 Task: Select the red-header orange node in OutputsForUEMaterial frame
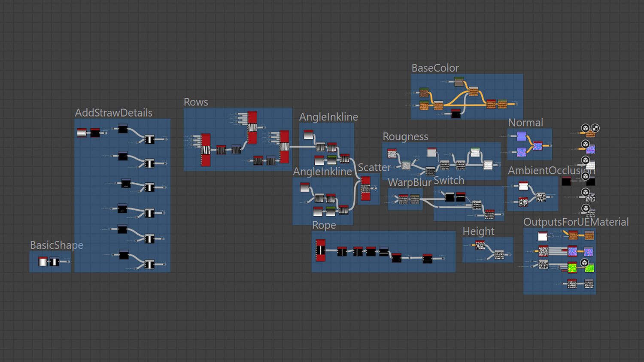pyautogui.click(x=573, y=235)
